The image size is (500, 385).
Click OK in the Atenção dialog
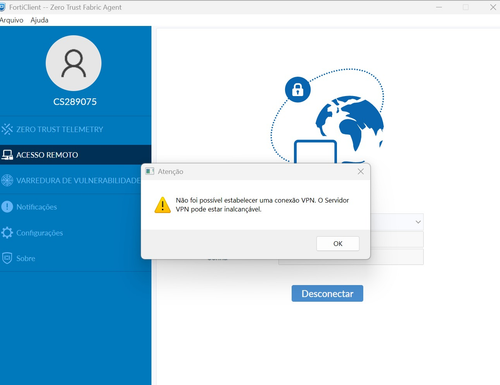click(x=338, y=243)
